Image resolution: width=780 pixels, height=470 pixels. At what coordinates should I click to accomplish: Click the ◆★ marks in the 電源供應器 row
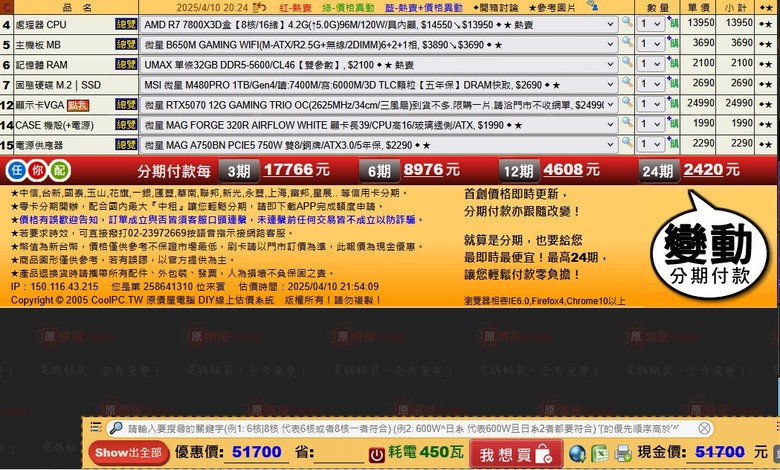pos(766,145)
